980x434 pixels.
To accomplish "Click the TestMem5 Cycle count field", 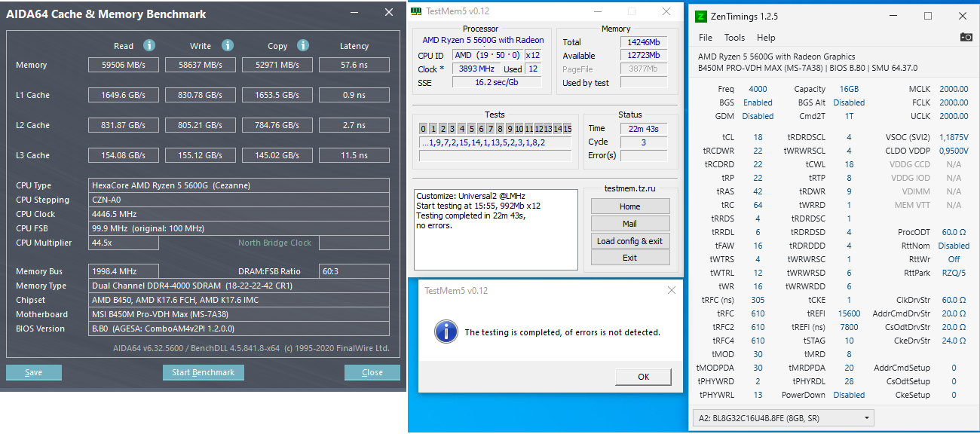I will [644, 142].
